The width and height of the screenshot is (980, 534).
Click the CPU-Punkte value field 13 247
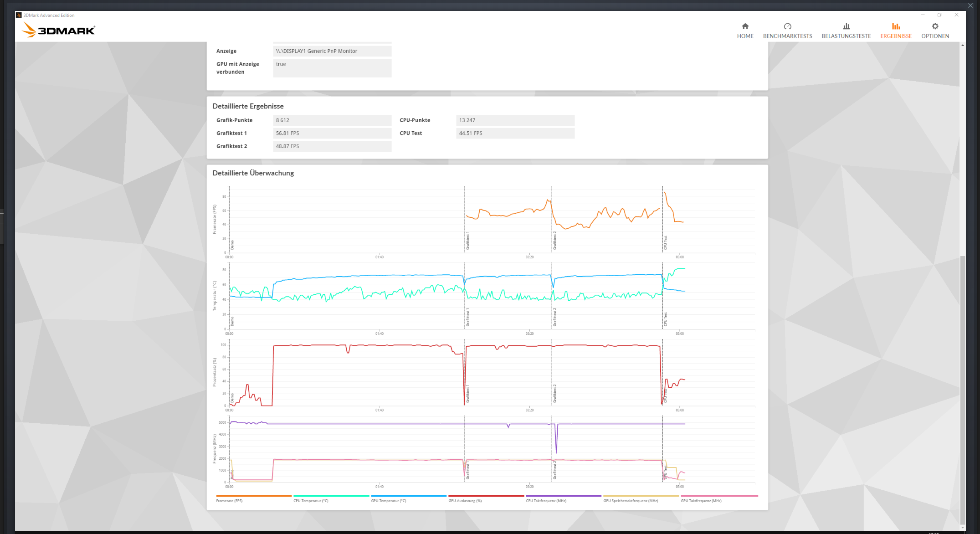coord(515,120)
